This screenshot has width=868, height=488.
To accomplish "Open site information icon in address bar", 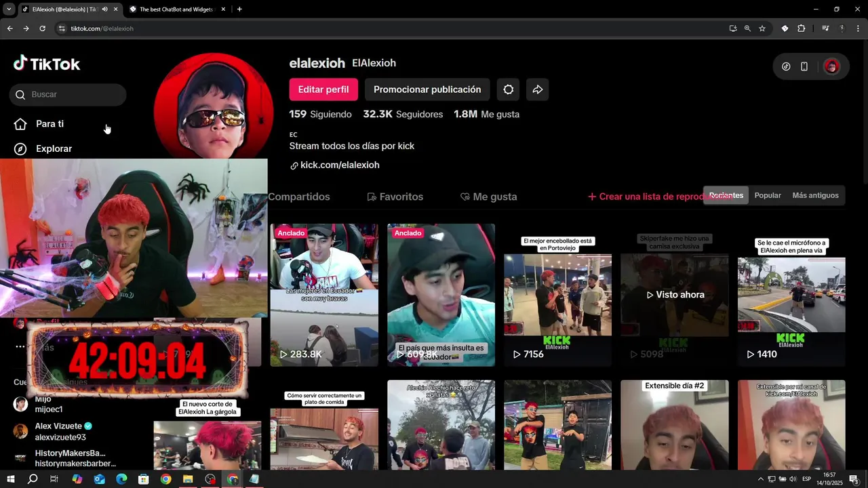I will 62,28.
